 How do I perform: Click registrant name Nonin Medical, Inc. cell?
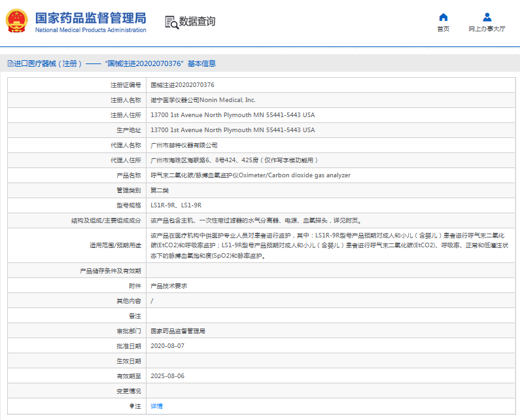click(x=203, y=100)
